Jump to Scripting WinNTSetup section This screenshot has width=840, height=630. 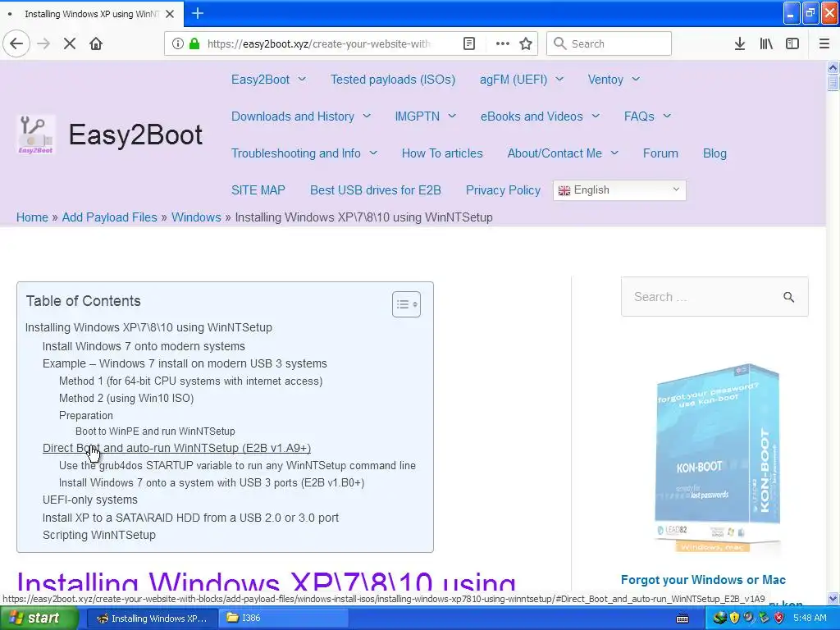click(x=99, y=535)
